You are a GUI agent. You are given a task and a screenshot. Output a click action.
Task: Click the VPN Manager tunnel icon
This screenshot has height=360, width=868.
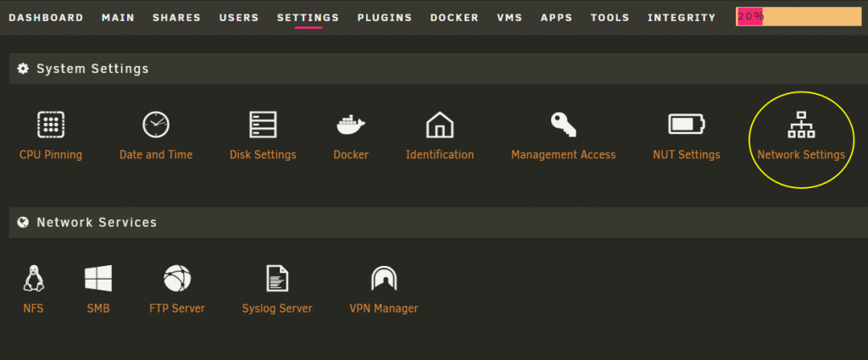click(x=384, y=278)
